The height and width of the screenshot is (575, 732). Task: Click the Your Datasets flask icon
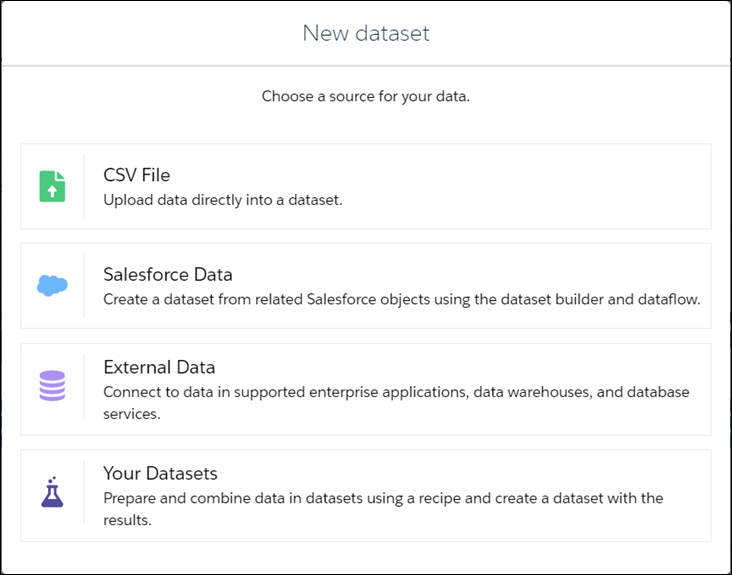point(52,491)
